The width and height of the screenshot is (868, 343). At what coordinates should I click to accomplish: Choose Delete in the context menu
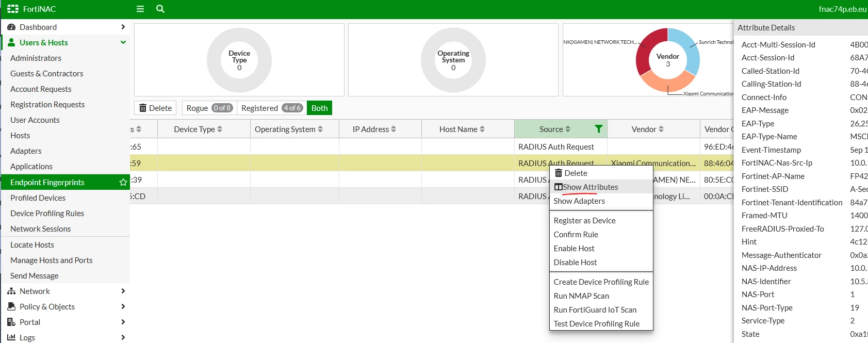tap(601, 173)
